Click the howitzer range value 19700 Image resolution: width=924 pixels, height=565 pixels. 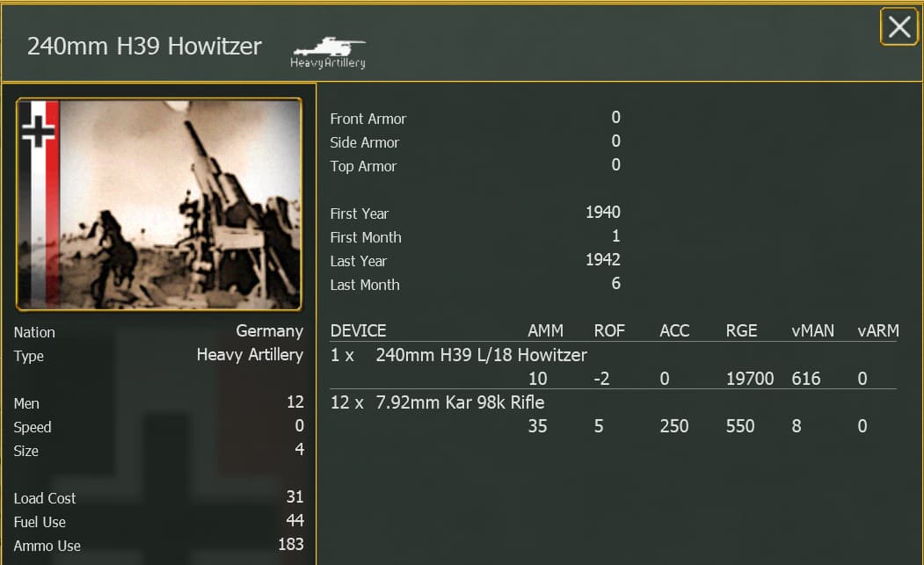click(x=750, y=379)
